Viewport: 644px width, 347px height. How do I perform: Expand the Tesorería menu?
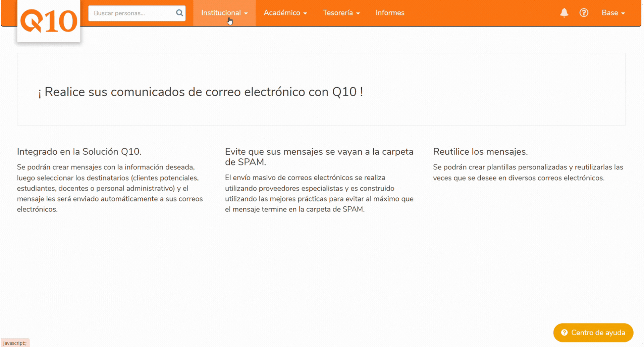[341, 13]
